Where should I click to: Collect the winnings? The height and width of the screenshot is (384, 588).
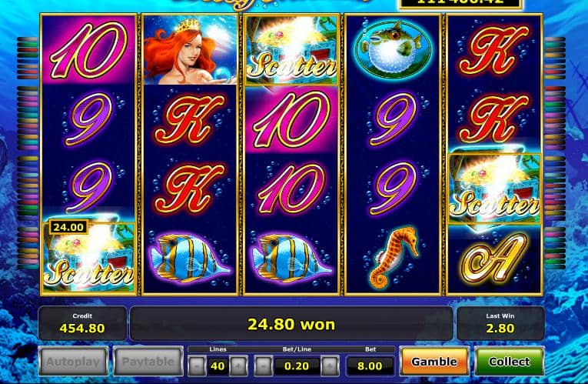(510, 361)
